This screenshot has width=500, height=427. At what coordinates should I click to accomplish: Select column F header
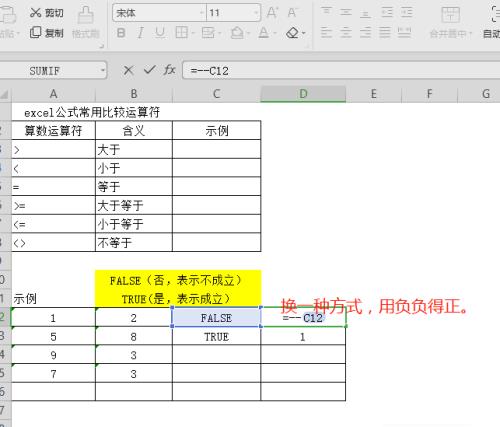(x=429, y=94)
